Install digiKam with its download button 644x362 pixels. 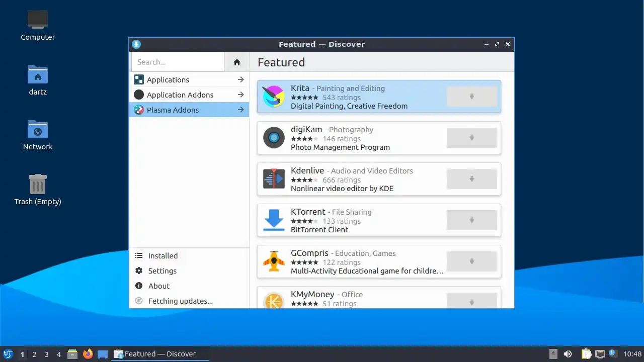tap(471, 138)
